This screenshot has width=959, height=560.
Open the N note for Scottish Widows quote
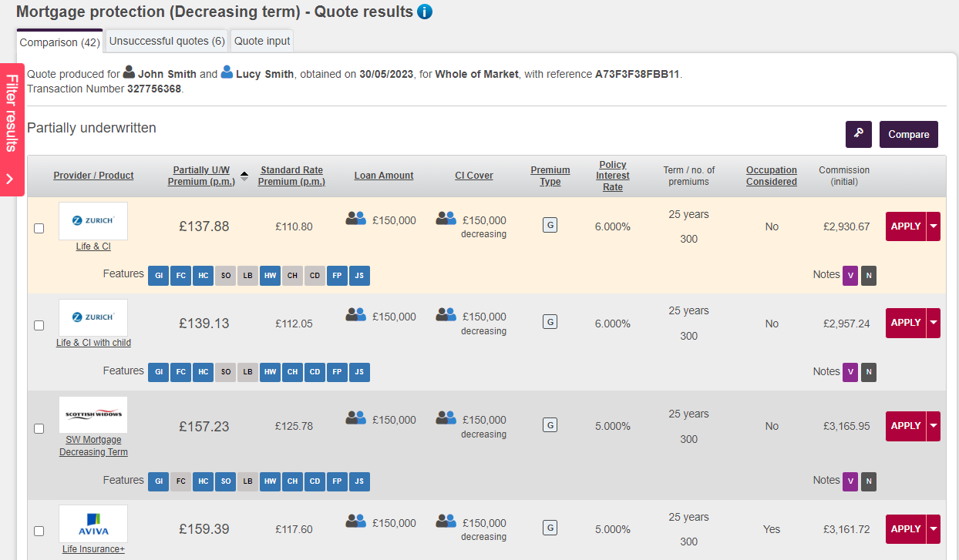[869, 482]
